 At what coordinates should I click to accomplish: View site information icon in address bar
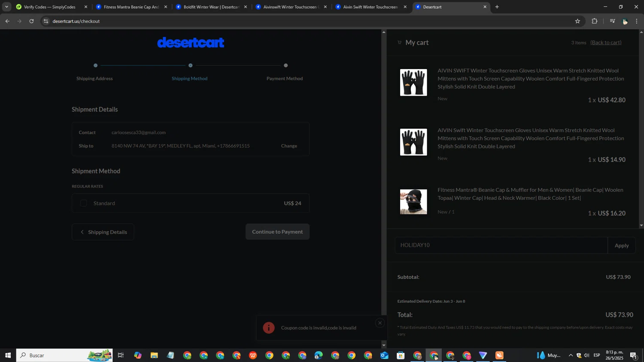point(46,21)
